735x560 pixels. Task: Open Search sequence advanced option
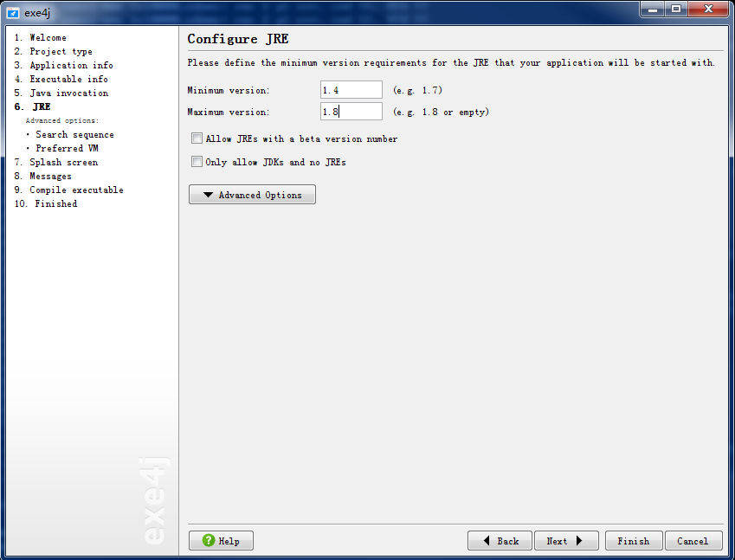(74, 134)
